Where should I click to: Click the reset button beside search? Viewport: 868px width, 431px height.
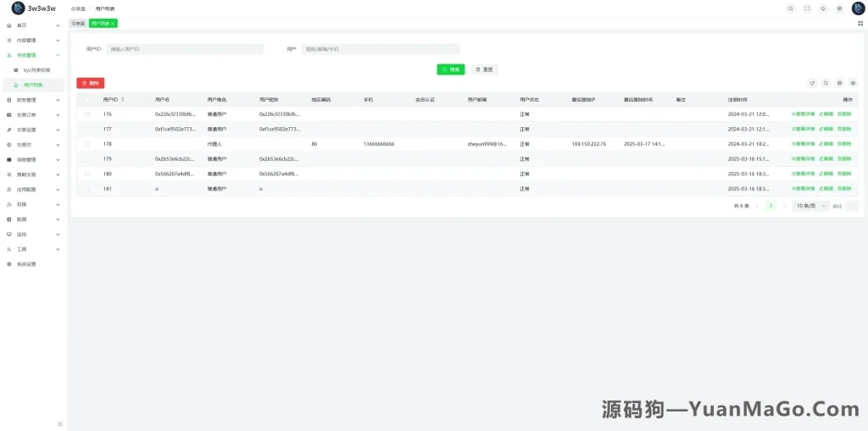[x=484, y=69]
